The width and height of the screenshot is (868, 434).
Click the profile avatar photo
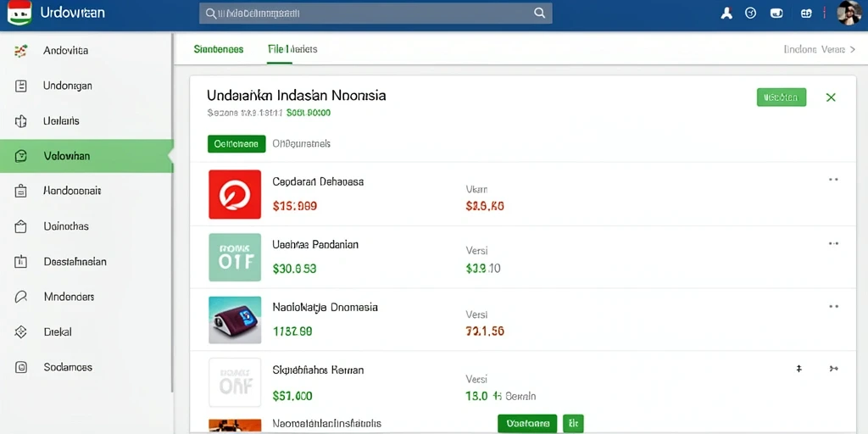pyautogui.click(x=849, y=13)
